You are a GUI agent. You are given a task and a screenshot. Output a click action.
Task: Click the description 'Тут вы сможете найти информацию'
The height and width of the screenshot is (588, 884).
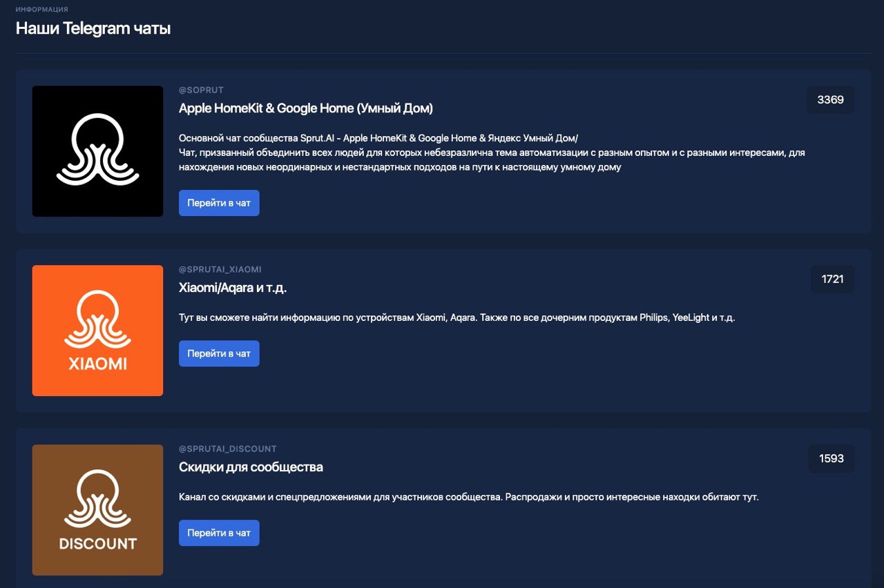[457, 318]
